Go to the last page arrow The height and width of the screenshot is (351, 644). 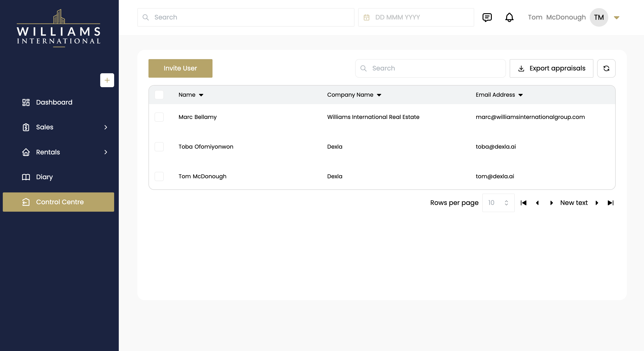coord(611,203)
